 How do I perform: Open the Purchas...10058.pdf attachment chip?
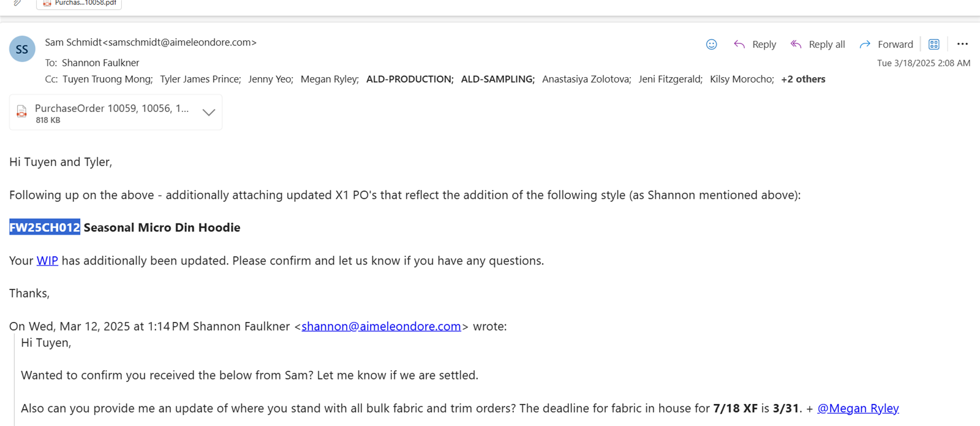(x=79, y=4)
